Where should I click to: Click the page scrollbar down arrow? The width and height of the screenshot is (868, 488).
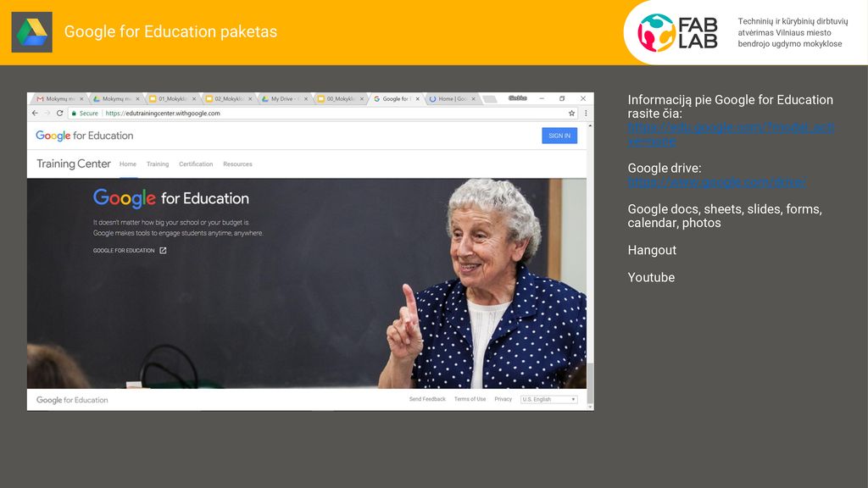[590, 407]
